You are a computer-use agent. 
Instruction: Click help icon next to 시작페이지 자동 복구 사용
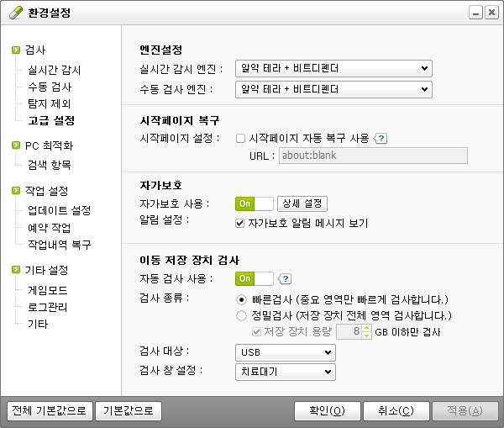[381, 139]
